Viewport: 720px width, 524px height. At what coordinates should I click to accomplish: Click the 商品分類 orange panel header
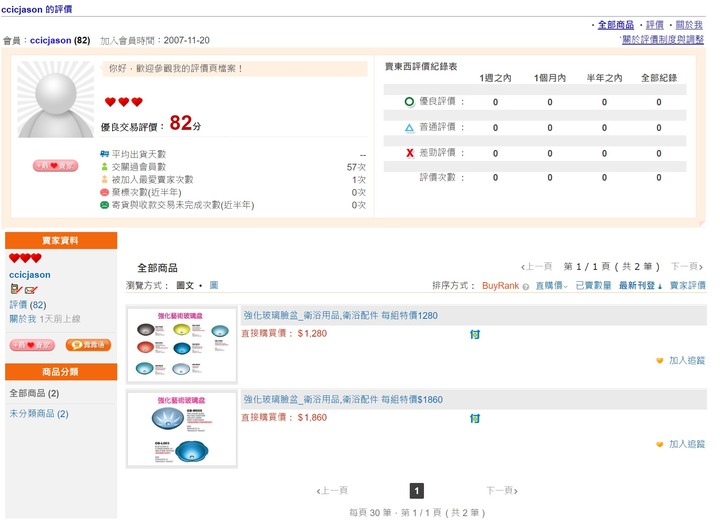(61, 372)
